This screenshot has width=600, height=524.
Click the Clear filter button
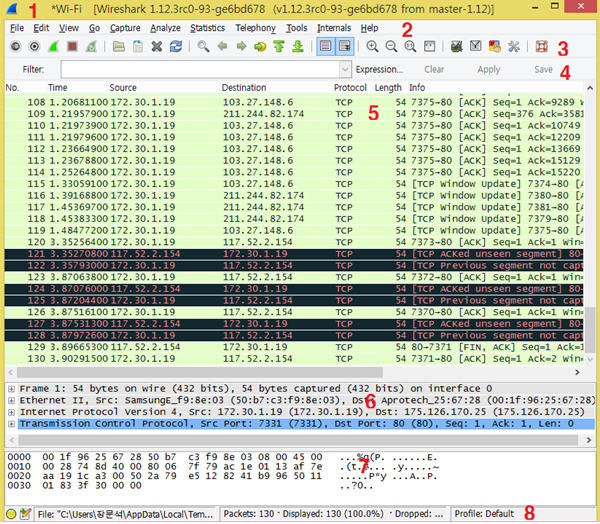pos(434,70)
